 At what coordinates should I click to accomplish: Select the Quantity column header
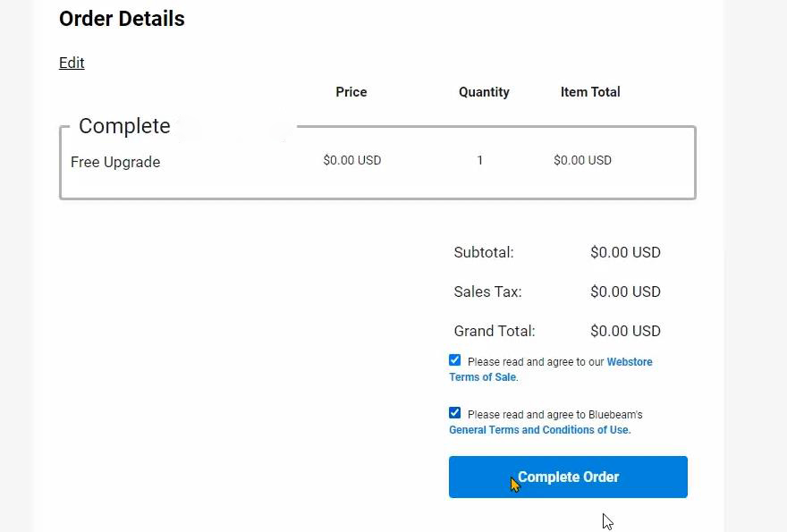pos(484,92)
